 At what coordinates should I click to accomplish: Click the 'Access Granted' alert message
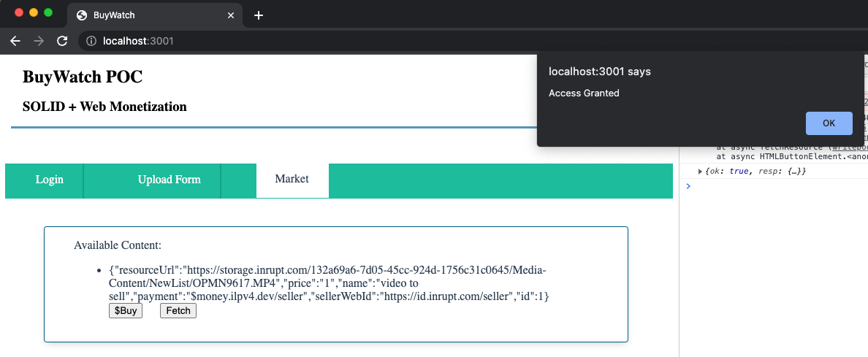[x=584, y=93]
